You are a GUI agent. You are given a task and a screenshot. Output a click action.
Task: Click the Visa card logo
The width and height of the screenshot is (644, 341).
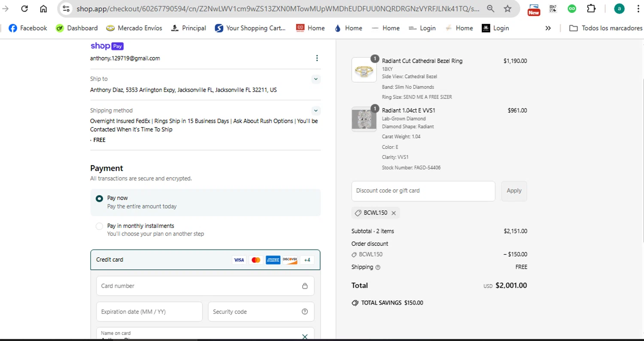(x=239, y=260)
